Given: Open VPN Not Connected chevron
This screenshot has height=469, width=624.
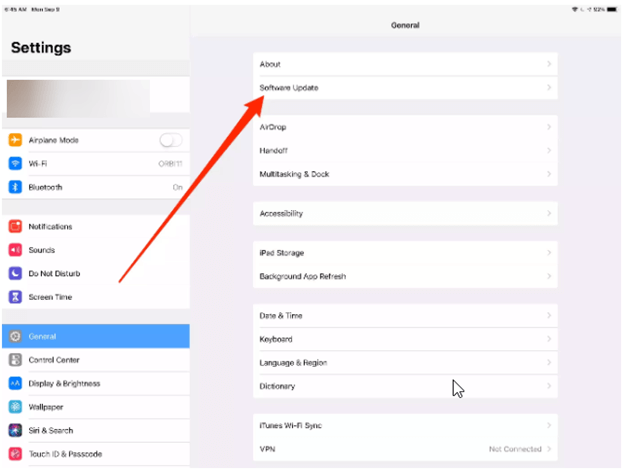Looking at the screenshot, I should pyautogui.click(x=549, y=449).
